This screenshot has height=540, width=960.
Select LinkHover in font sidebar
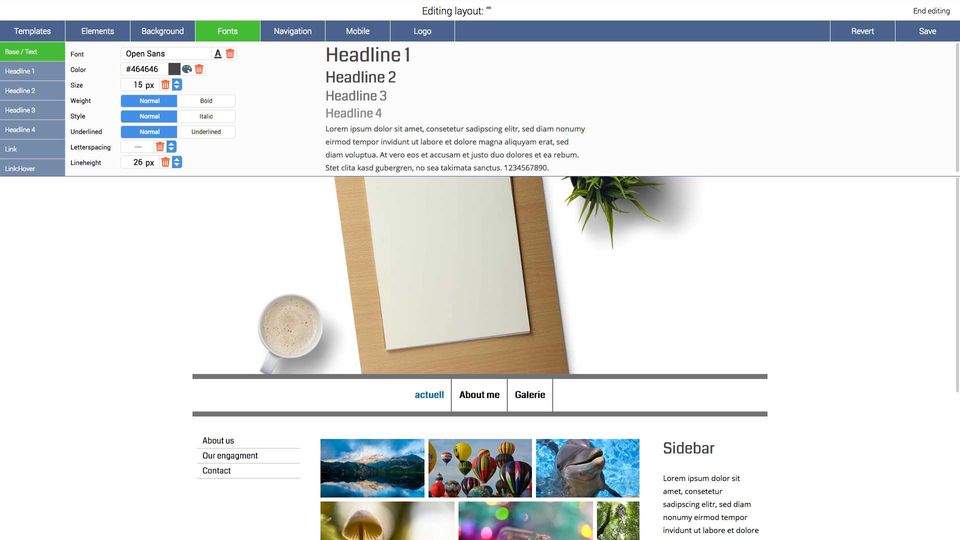(32, 168)
